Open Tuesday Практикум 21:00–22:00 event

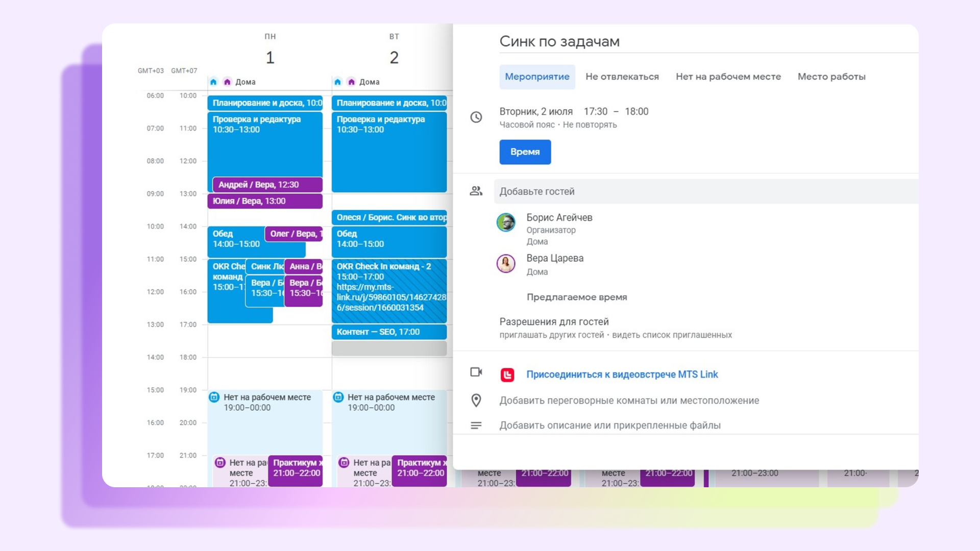coord(420,470)
